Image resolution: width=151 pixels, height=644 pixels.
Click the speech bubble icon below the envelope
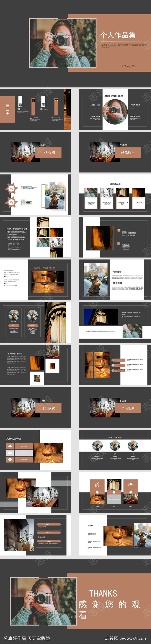click(x=10, y=460)
